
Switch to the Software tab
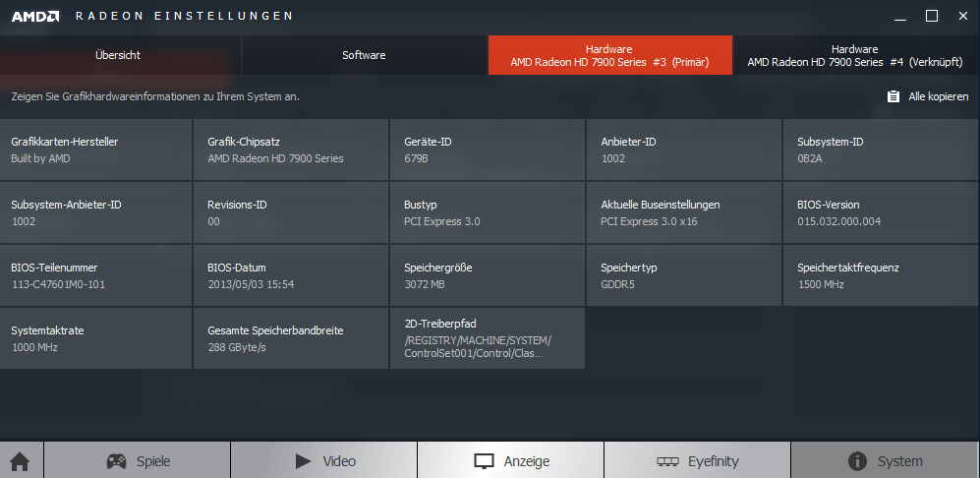click(x=364, y=55)
